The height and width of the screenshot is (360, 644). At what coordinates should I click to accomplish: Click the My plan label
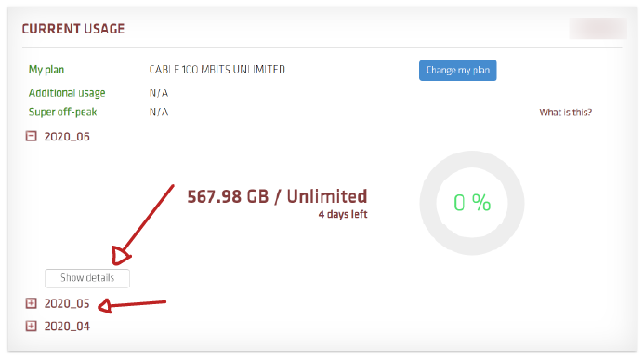coord(46,70)
